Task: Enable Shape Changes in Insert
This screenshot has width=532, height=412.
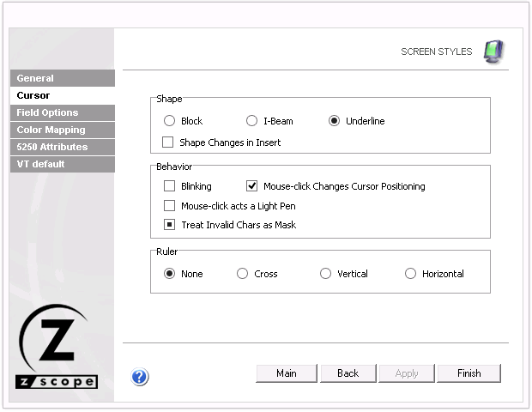Action: [168, 142]
